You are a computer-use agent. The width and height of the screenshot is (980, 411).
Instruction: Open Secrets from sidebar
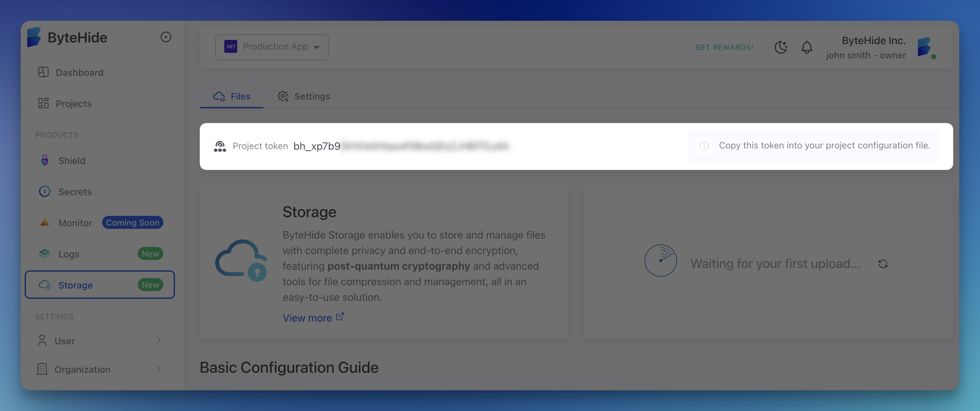[x=75, y=192]
